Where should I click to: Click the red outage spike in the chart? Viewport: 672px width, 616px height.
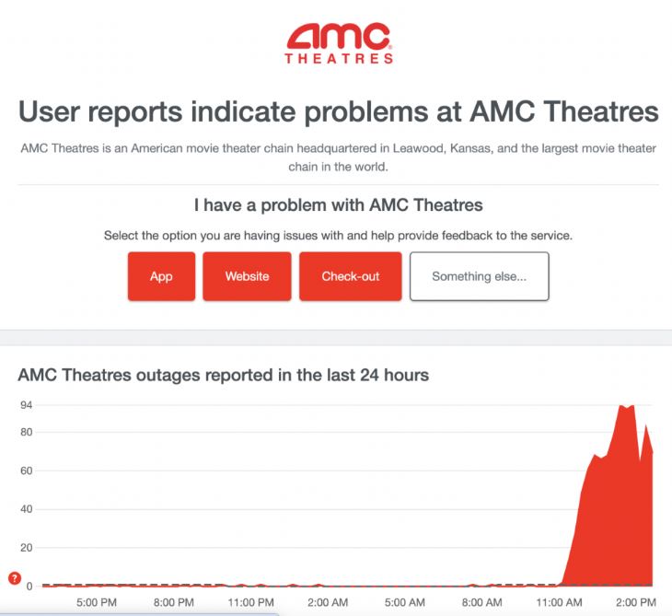tap(617, 506)
